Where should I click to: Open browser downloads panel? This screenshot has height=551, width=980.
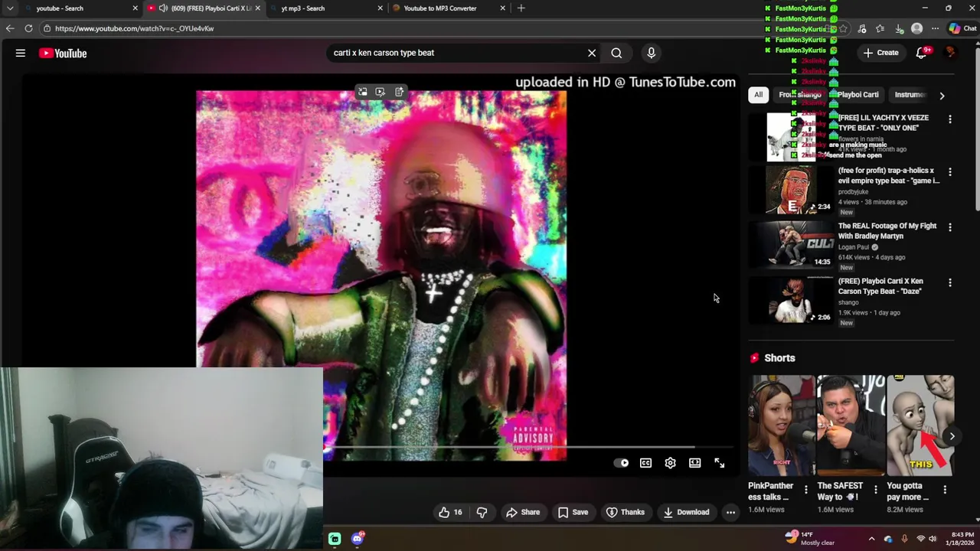tap(899, 28)
